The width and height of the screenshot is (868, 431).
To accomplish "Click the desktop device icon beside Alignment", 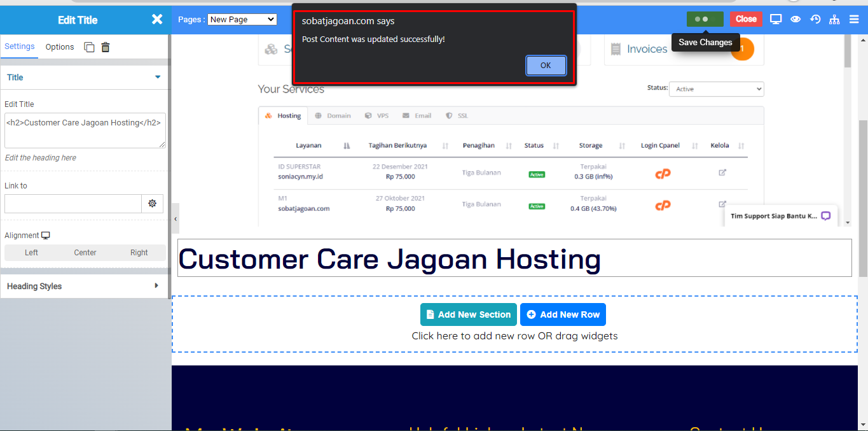I will point(46,236).
